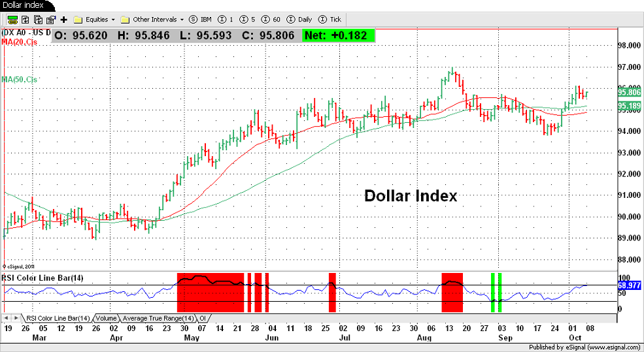Click the tab scroll left arrow
Viewport: 644px width, 352px height.
6,318
